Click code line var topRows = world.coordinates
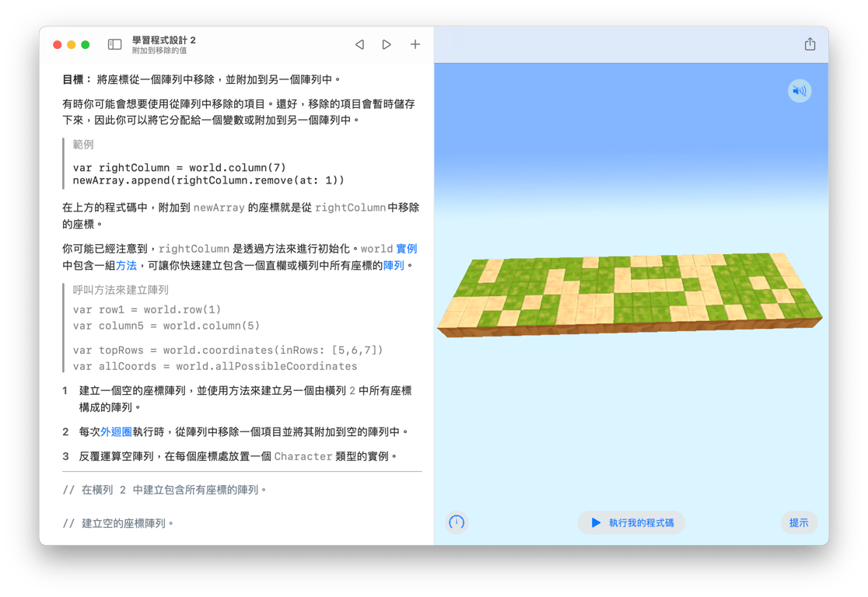 pyautogui.click(x=228, y=351)
